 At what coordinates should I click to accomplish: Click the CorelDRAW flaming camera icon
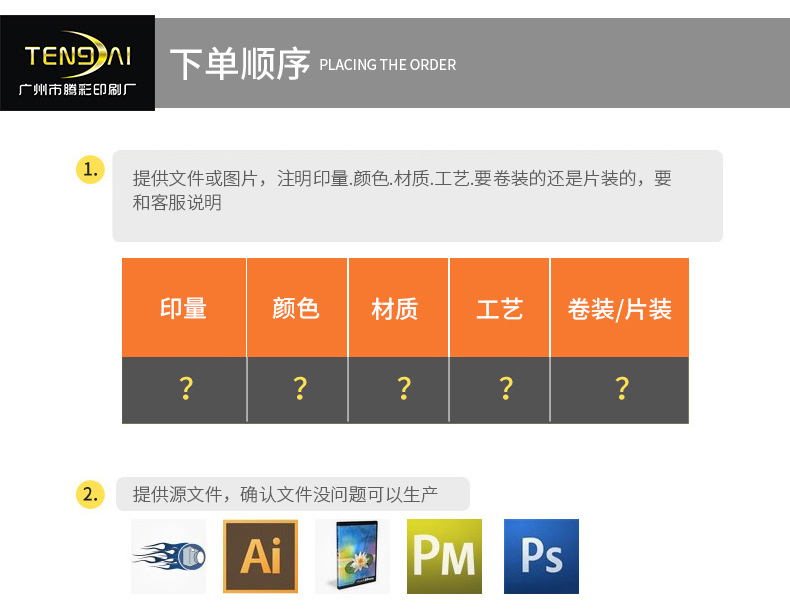click(x=168, y=557)
